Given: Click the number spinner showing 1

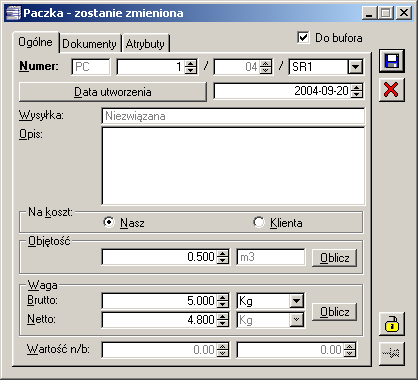Looking at the screenshot, I should click(x=191, y=67).
